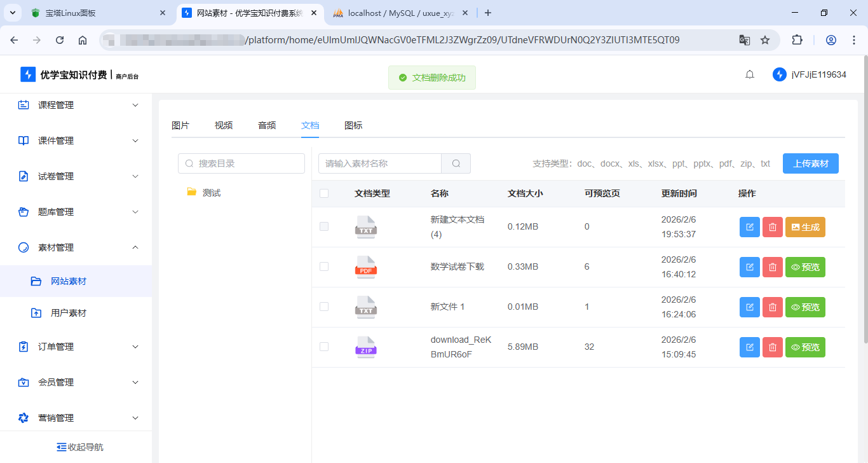The width and height of the screenshot is (868, 463).
Task: Click the 上传素材 button
Action: pos(810,163)
